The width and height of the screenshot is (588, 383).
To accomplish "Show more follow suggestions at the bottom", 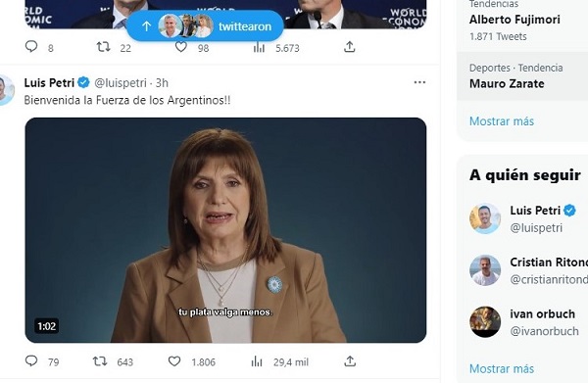I will coord(502,368).
